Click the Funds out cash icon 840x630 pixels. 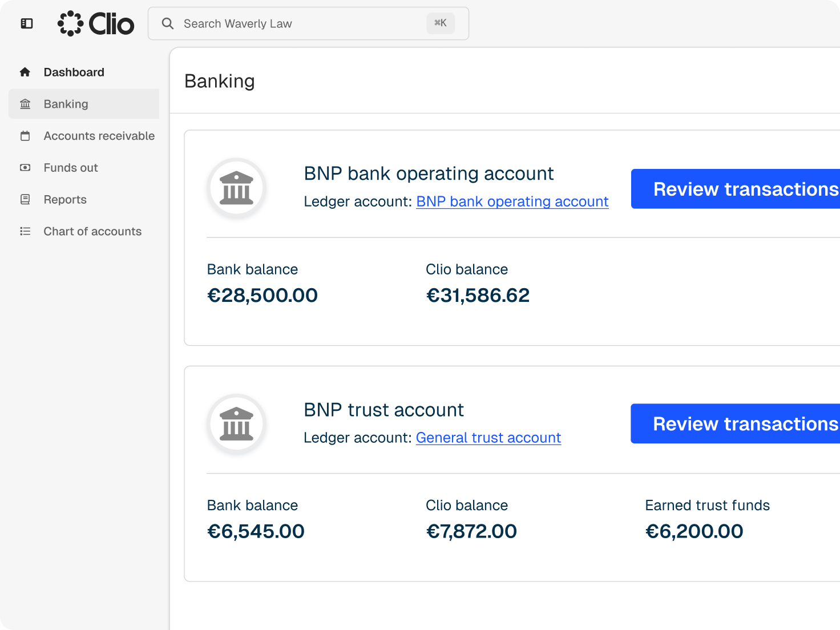tap(25, 168)
